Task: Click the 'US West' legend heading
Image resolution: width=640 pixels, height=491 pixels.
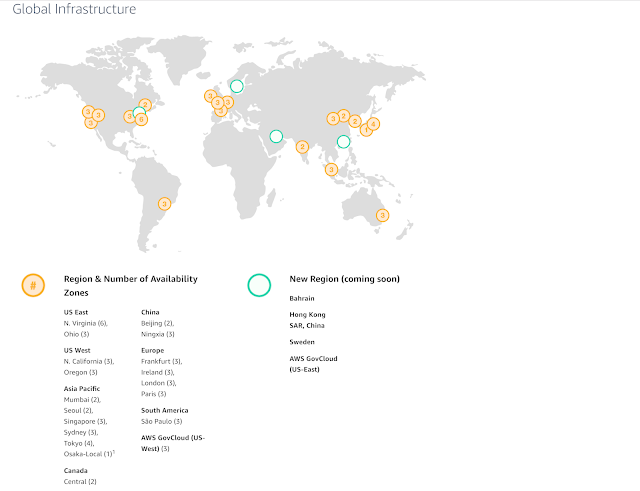Action: [77, 351]
